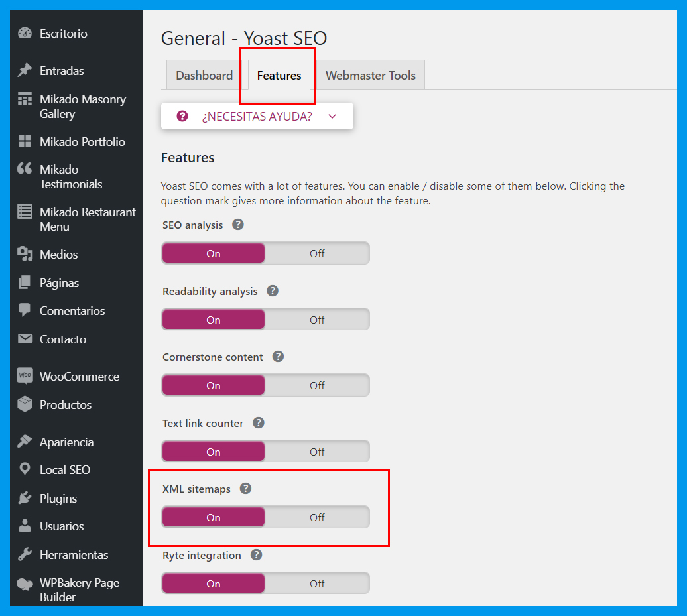Go to Mikado Restaurant Menu label
Screen dimensions: 687x616
coord(88,219)
